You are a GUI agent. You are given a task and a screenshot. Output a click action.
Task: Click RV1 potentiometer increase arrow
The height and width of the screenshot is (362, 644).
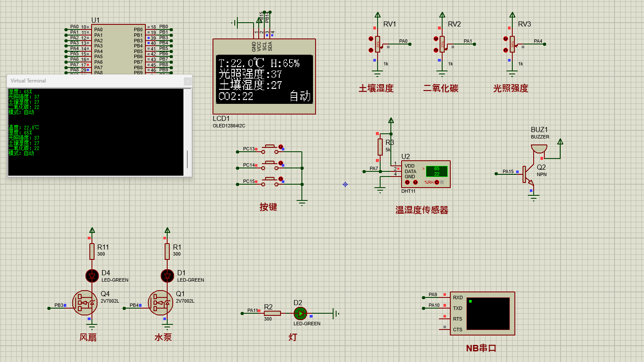coord(371,39)
